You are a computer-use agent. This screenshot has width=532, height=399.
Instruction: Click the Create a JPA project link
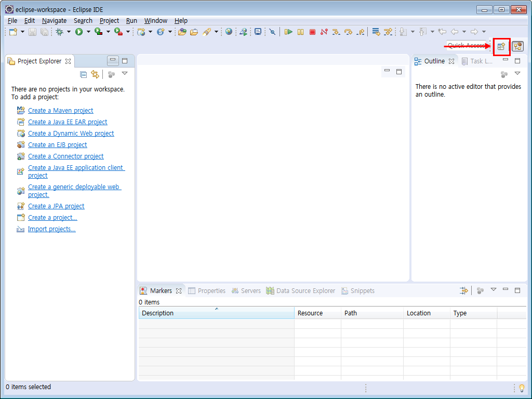[x=56, y=206]
